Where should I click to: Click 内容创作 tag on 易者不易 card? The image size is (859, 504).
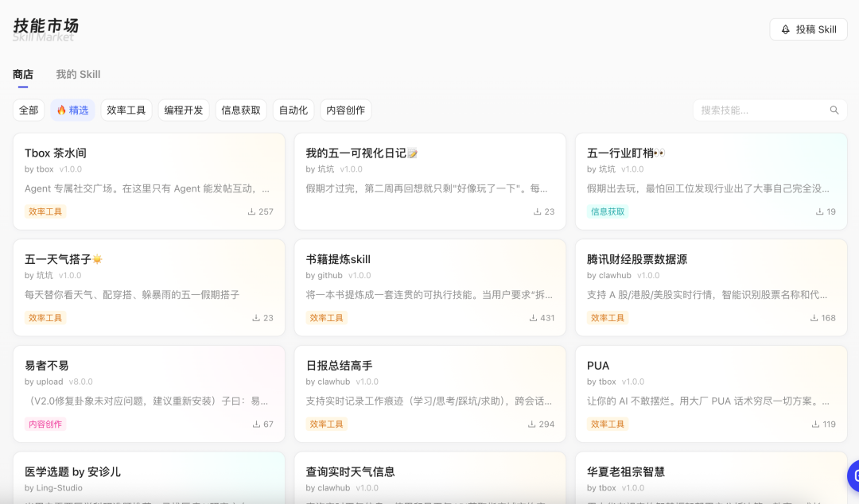point(45,424)
